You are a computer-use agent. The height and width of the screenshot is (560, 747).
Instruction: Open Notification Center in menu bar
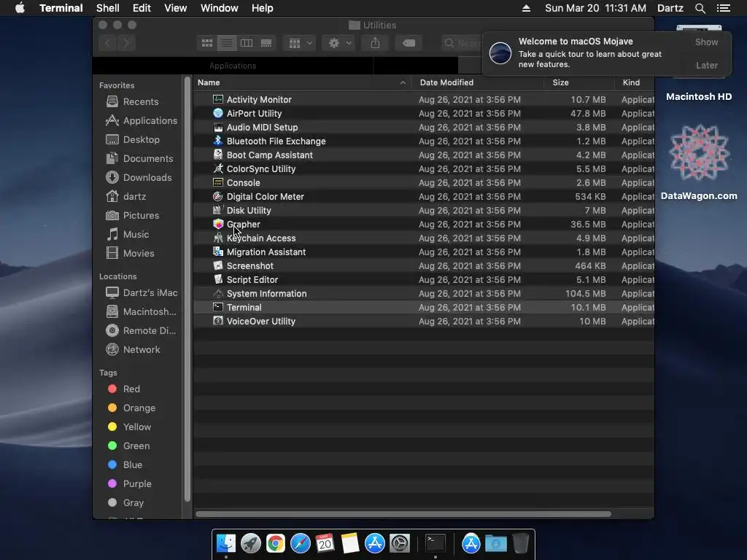[723, 8]
